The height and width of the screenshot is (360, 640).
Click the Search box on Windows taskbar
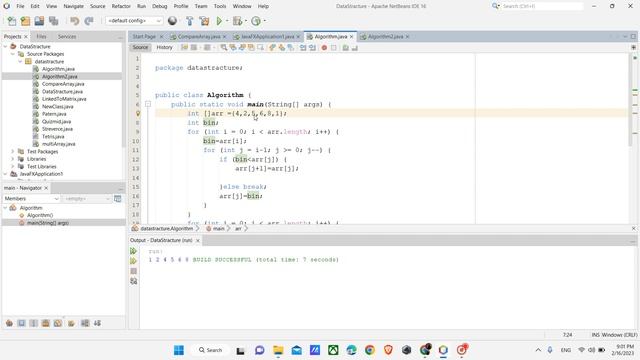(210, 350)
